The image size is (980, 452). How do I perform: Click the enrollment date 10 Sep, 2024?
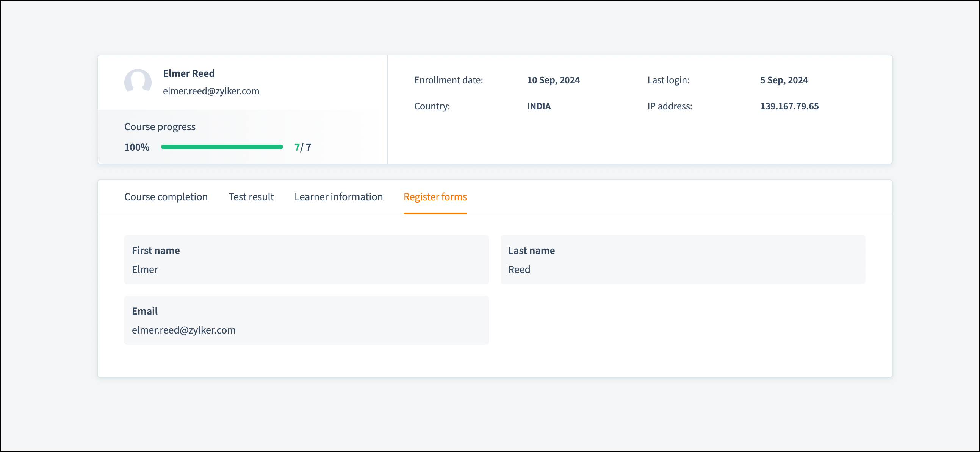[553, 80]
